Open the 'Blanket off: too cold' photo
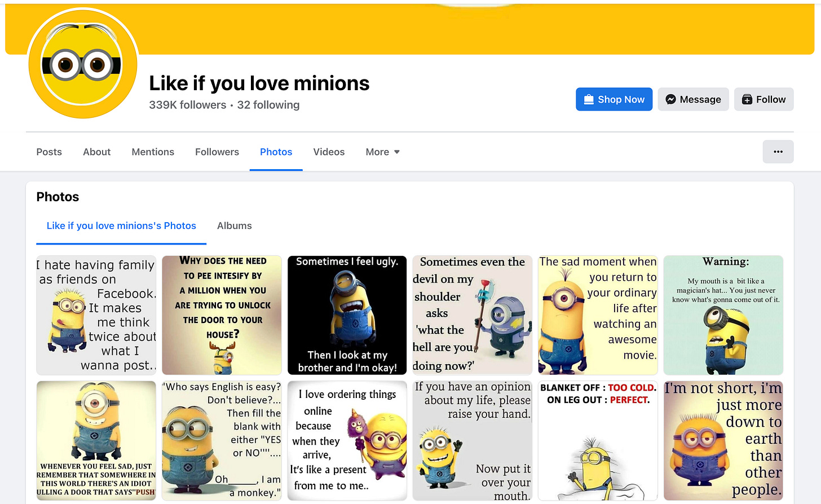Viewport: 821px width, 504px height. [598, 440]
